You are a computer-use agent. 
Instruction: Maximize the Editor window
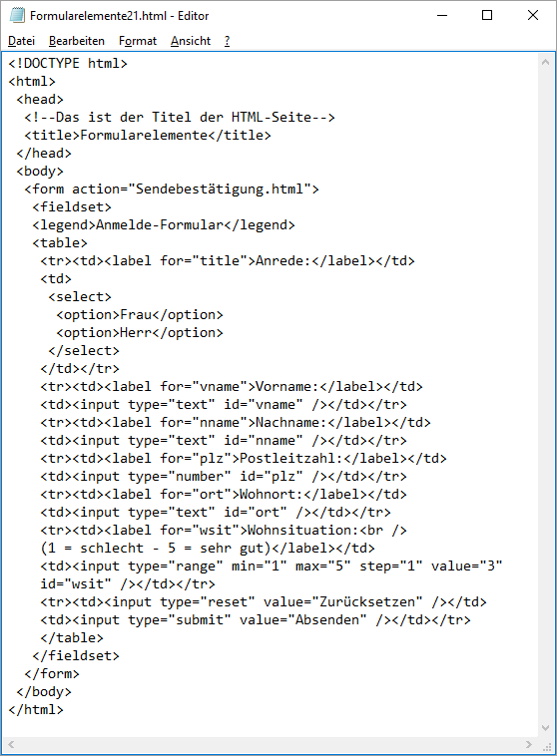[487, 15]
